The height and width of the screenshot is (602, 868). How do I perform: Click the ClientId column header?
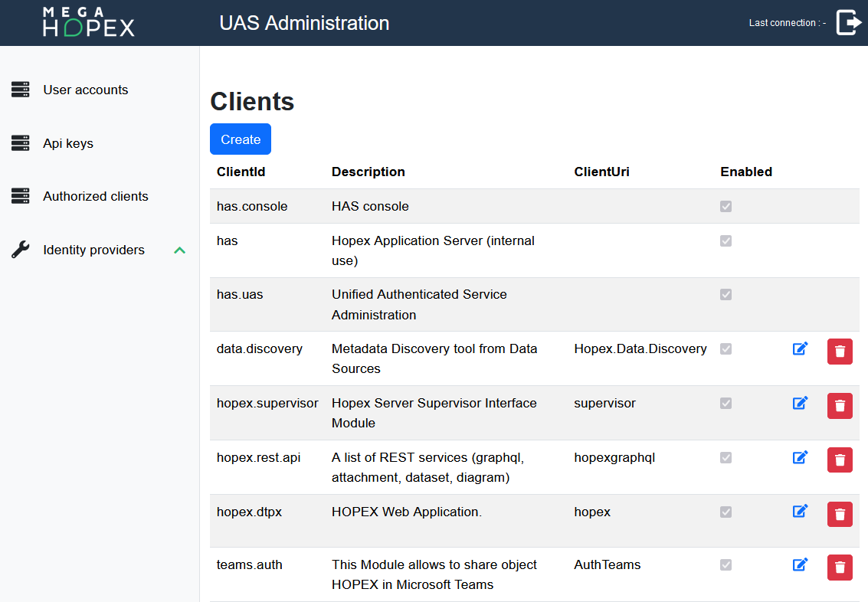(241, 172)
